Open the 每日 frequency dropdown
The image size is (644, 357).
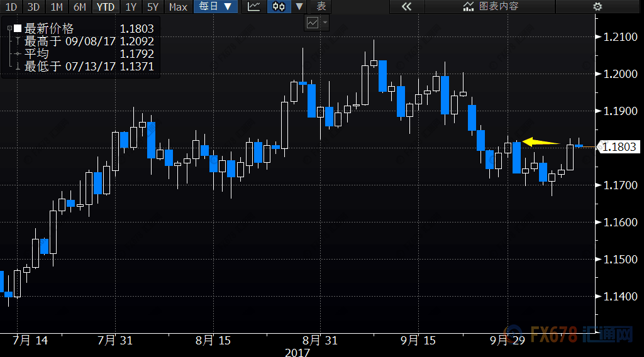click(x=216, y=6)
